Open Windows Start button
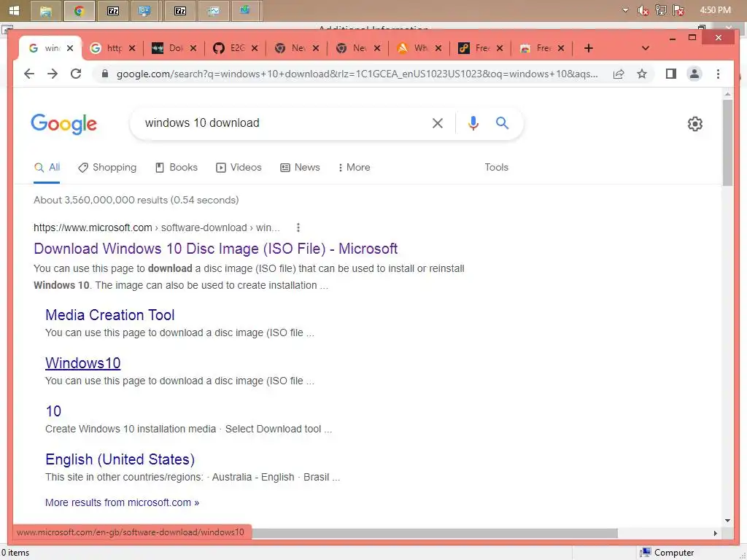747x560 pixels. coord(14,10)
